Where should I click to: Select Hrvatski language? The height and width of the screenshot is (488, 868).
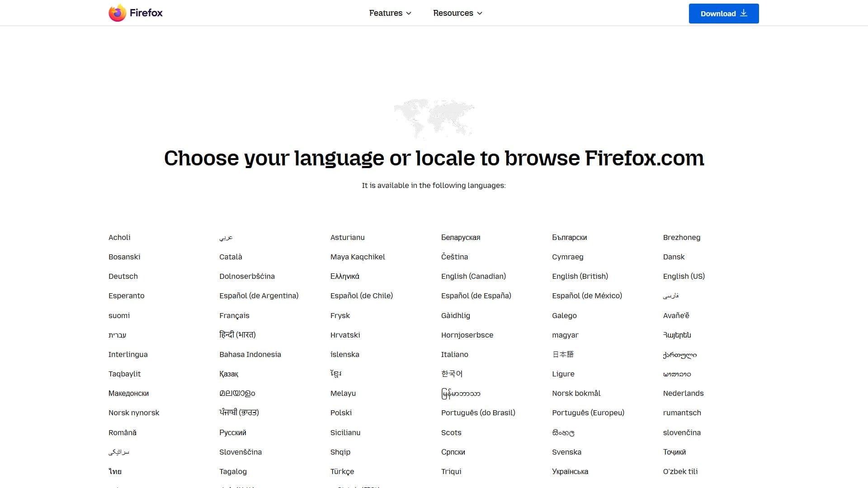tap(345, 335)
